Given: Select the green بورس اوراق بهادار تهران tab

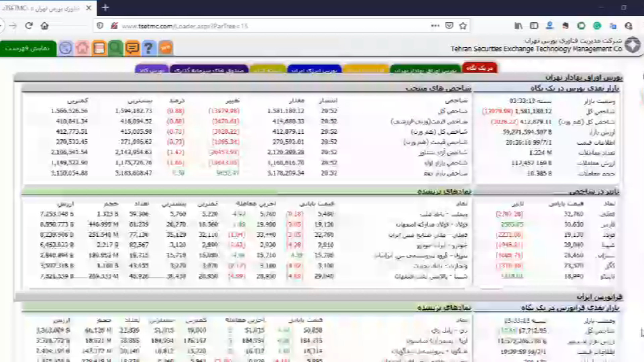Looking at the screenshot, I should coord(425,69).
